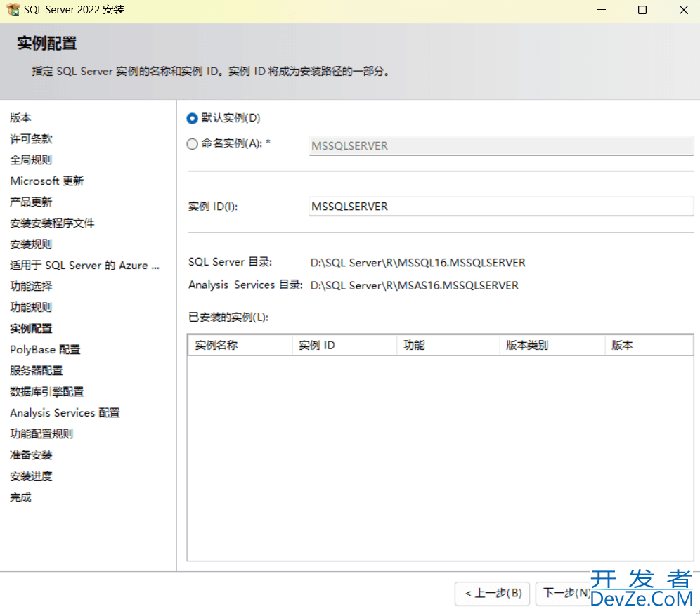The width and height of the screenshot is (700, 614).
Task: Open the 数据库引擎配置 step
Action: (x=47, y=391)
